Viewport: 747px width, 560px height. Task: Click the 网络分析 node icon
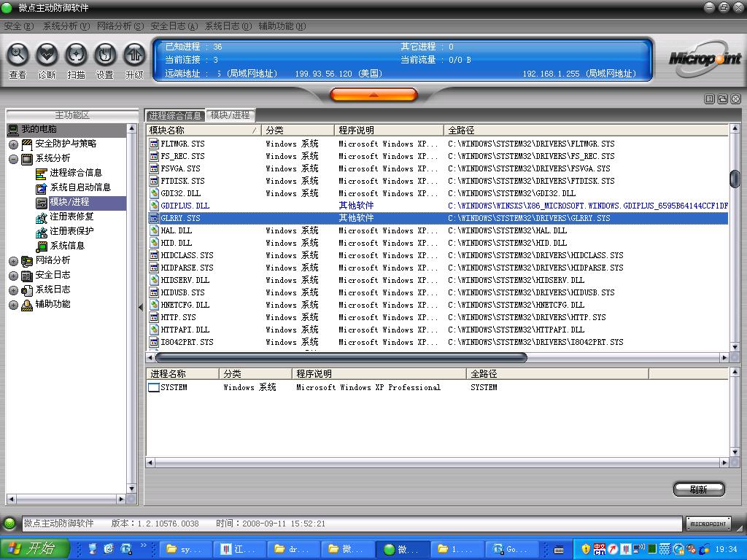27,261
